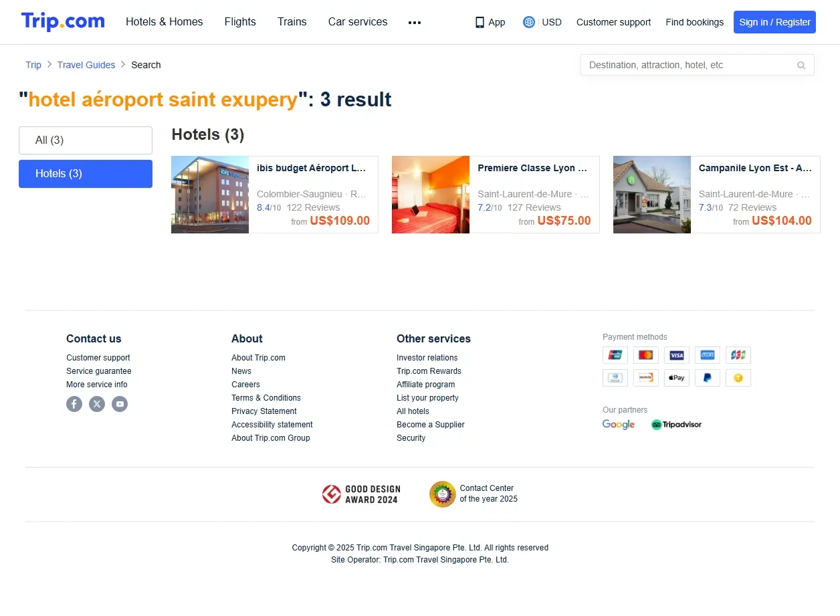Click the US$75.00 price
The image size is (840, 616).
point(564,221)
